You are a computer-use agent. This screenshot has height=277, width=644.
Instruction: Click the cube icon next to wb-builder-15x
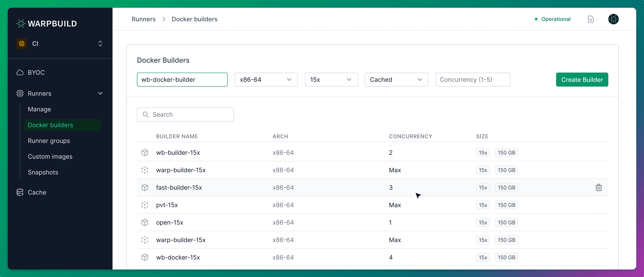tap(145, 153)
